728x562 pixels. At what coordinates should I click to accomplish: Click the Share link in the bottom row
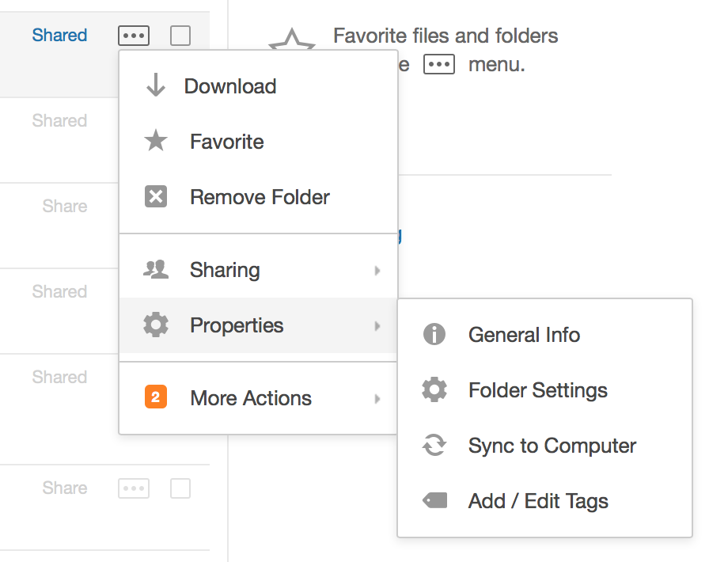pos(65,488)
